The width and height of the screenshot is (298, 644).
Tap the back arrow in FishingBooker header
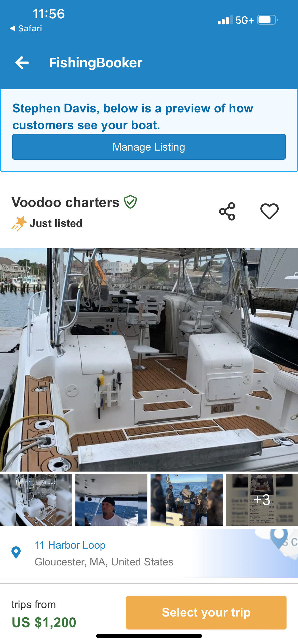pos(22,63)
